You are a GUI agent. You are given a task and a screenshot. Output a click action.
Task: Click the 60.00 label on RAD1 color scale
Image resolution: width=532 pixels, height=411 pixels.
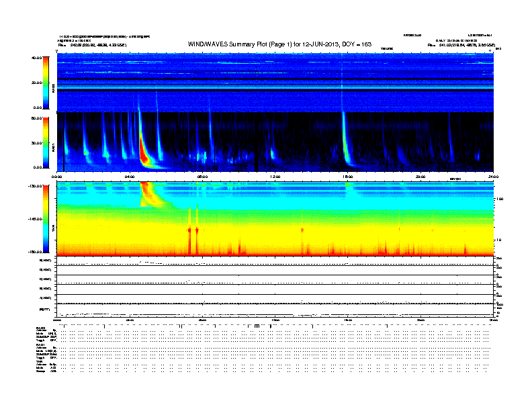pyautogui.click(x=37, y=118)
